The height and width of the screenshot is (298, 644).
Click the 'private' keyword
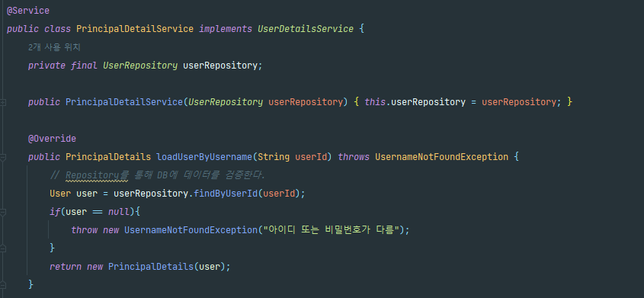coord(46,66)
